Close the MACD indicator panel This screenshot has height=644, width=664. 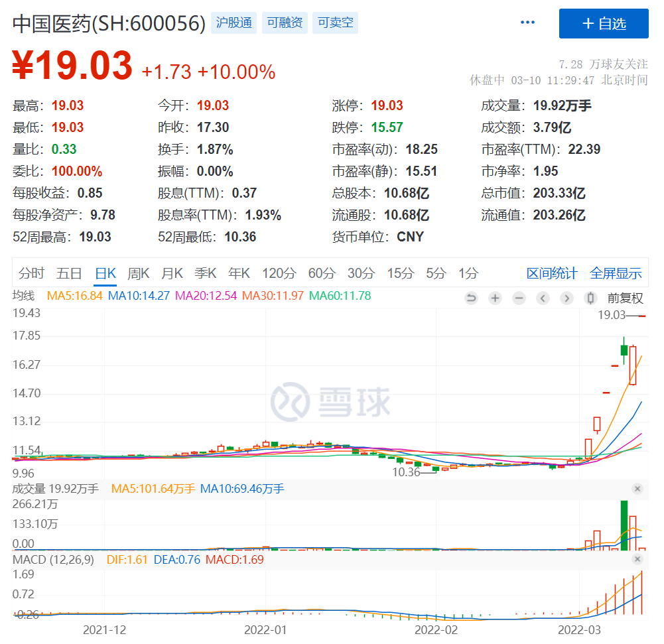[x=637, y=559]
